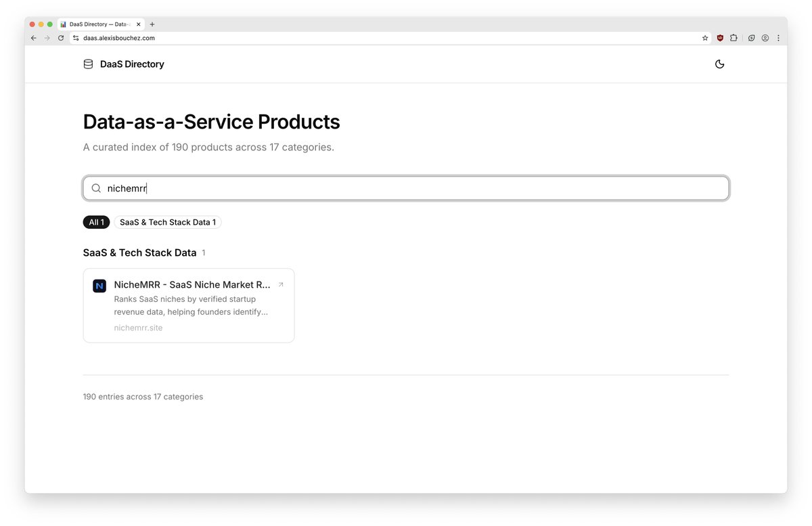Screen dimensions: 812x526
Task: Open the Extensions puzzle icon
Action: [x=734, y=38]
